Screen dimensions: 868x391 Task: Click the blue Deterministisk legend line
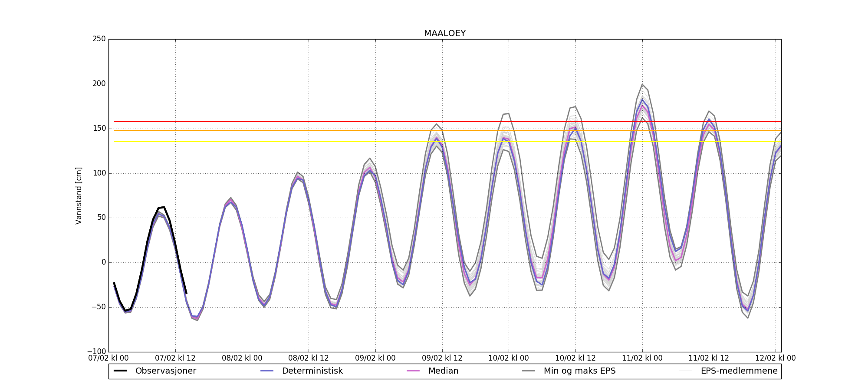(x=267, y=371)
